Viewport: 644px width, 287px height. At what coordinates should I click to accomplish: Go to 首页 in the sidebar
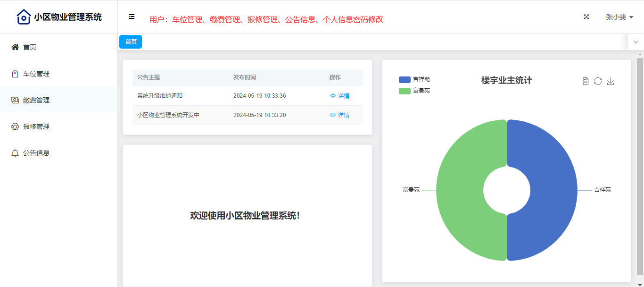(30, 47)
